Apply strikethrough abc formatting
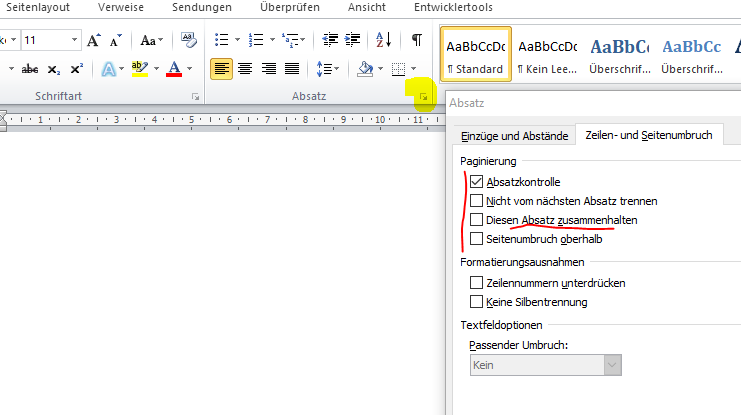The height and width of the screenshot is (415, 741). point(30,69)
